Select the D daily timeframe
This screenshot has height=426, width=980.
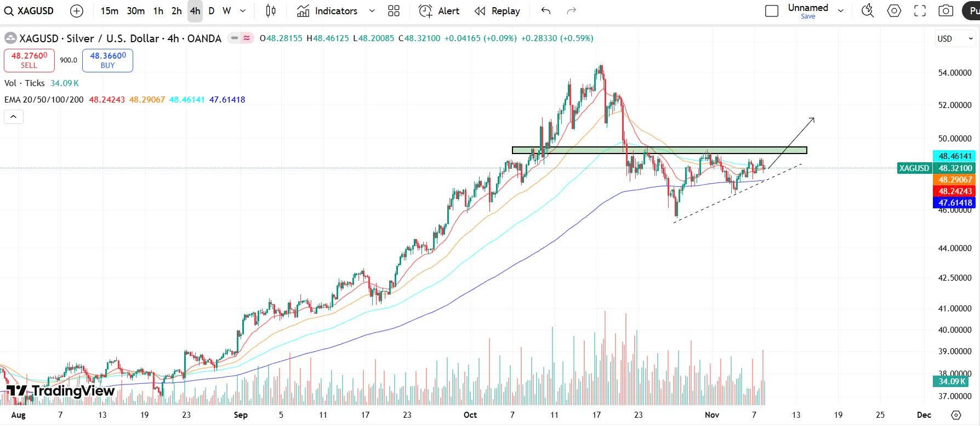pos(212,11)
